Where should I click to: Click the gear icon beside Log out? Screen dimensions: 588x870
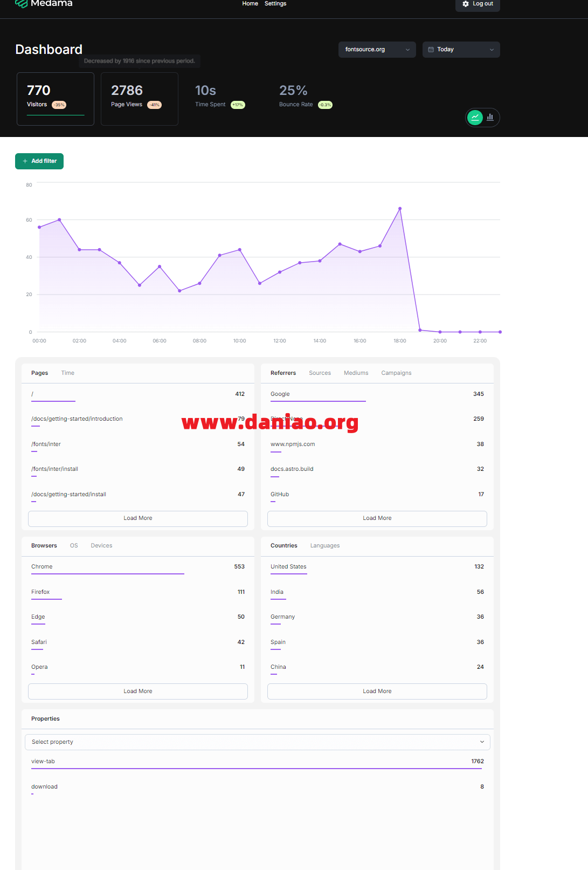(x=466, y=4)
